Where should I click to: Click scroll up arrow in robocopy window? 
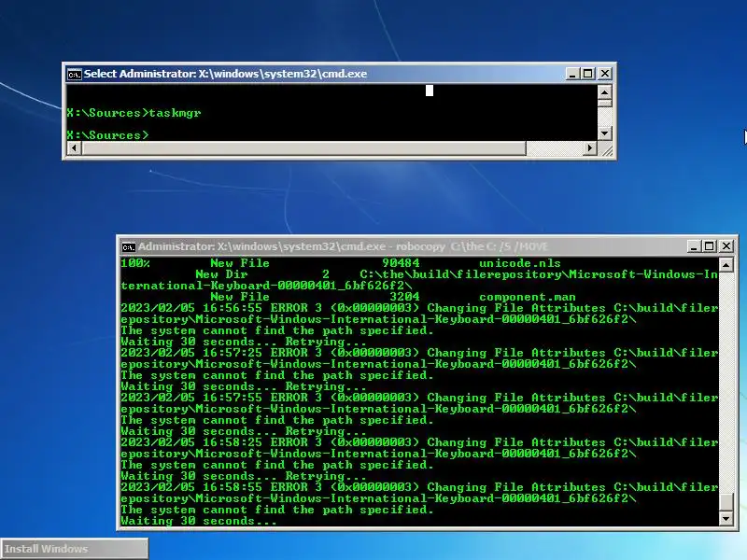click(x=726, y=265)
